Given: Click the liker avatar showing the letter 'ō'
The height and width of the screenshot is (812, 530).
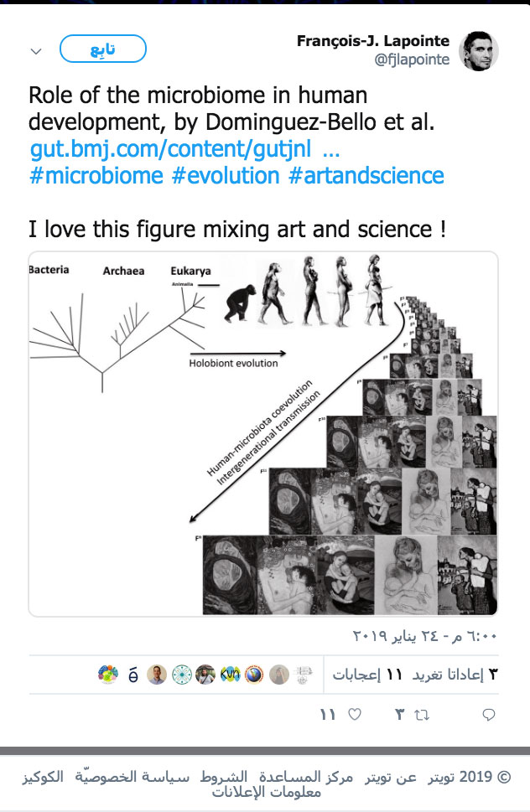Looking at the screenshot, I should click(133, 675).
